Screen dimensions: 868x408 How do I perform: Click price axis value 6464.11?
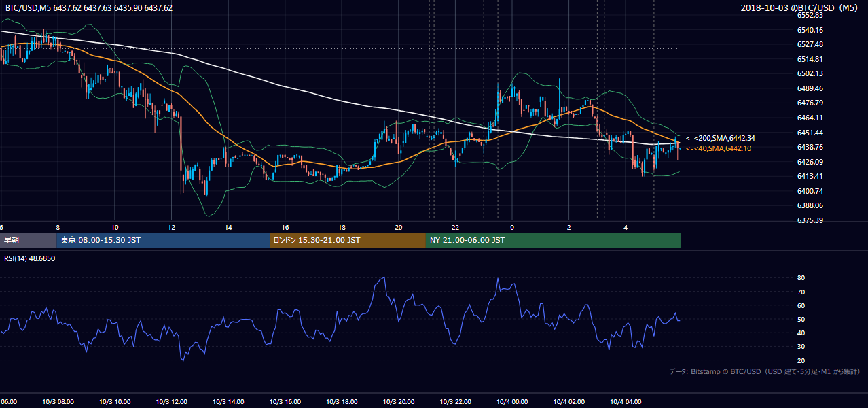click(x=810, y=118)
